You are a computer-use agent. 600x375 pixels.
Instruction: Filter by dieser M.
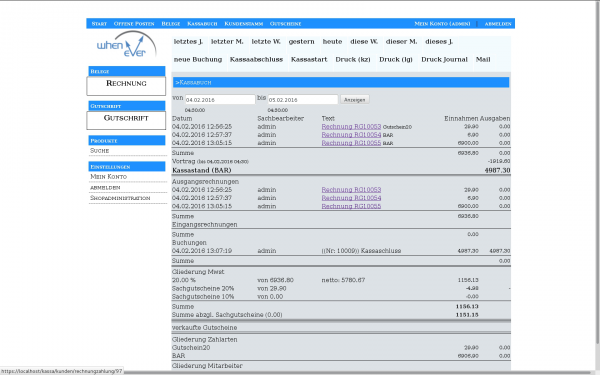pyautogui.click(x=401, y=42)
